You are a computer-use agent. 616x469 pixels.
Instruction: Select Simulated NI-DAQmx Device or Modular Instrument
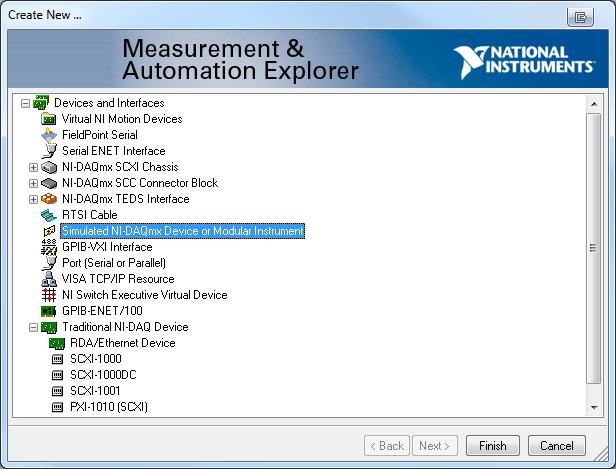click(183, 231)
